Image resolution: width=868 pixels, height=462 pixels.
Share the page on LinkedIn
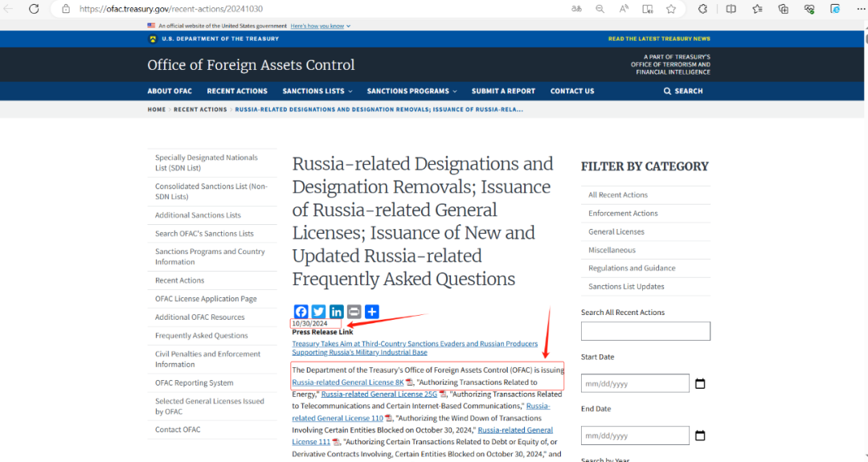pyautogui.click(x=336, y=312)
